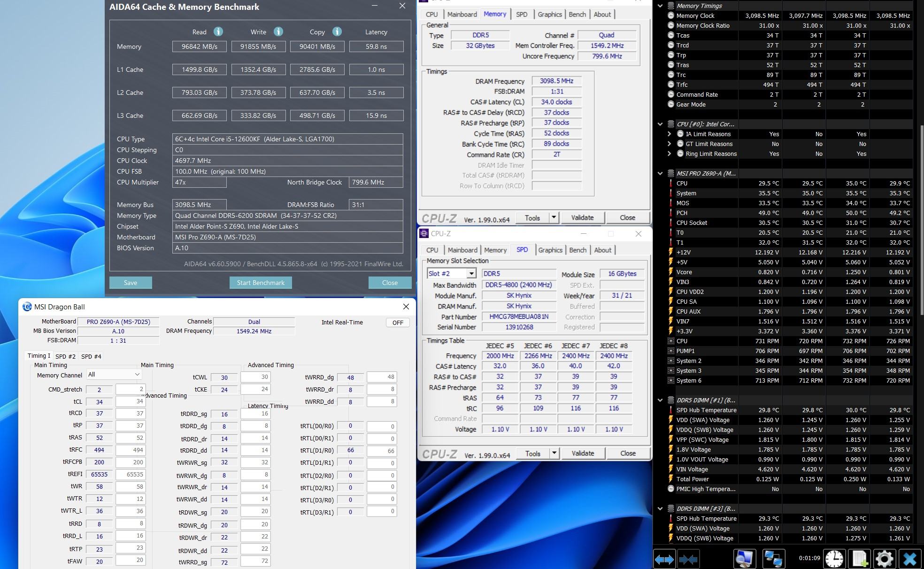Click CPU-Z SPD window title icon
The width and height of the screenshot is (924, 569).
tap(424, 233)
